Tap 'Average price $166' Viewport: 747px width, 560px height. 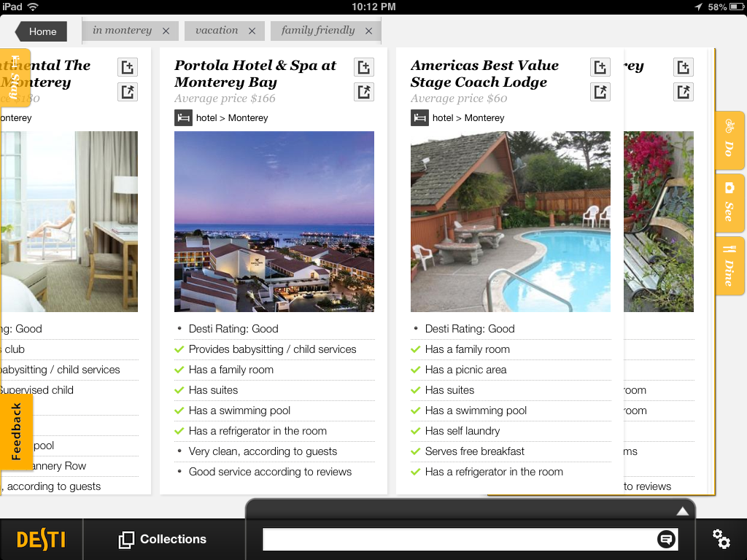pyautogui.click(x=225, y=98)
